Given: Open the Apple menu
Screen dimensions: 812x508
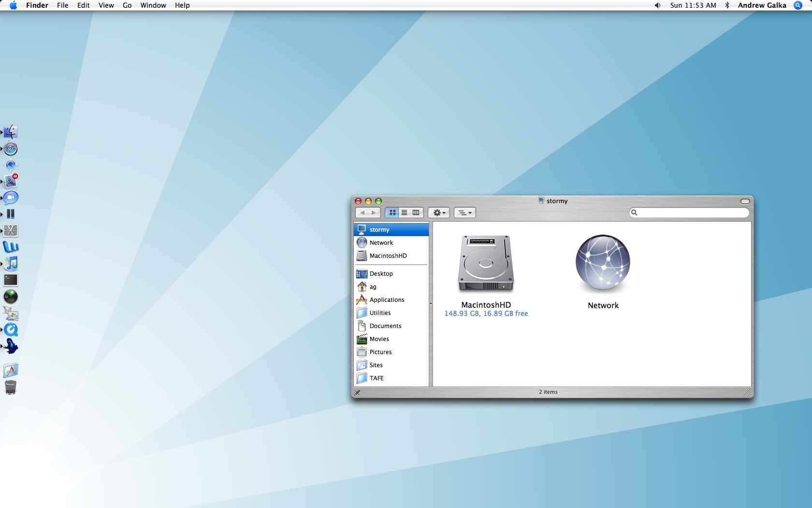Looking at the screenshot, I should [x=13, y=5].
